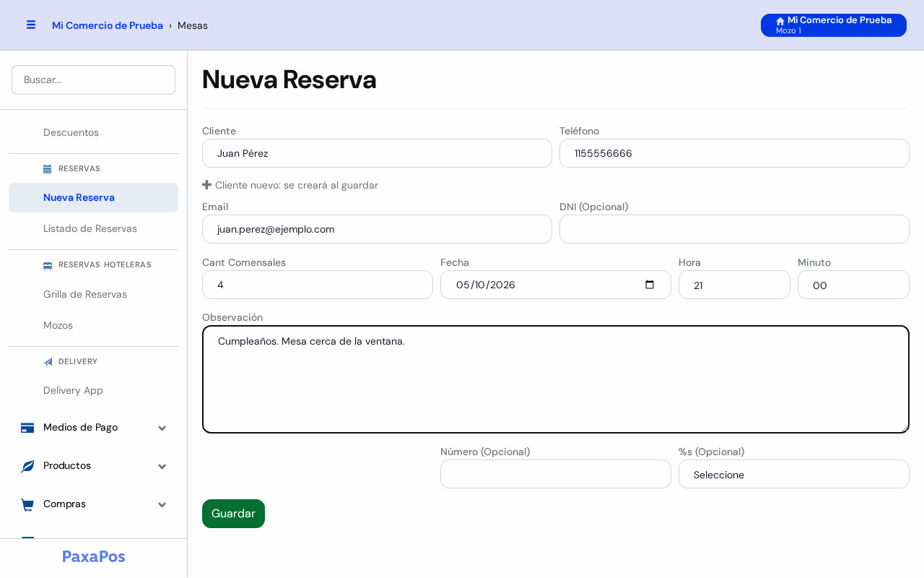The width and height of the screenshot is (924, 578).
Task: Click the Fecha date field
Action: click(x=556, y=285)
